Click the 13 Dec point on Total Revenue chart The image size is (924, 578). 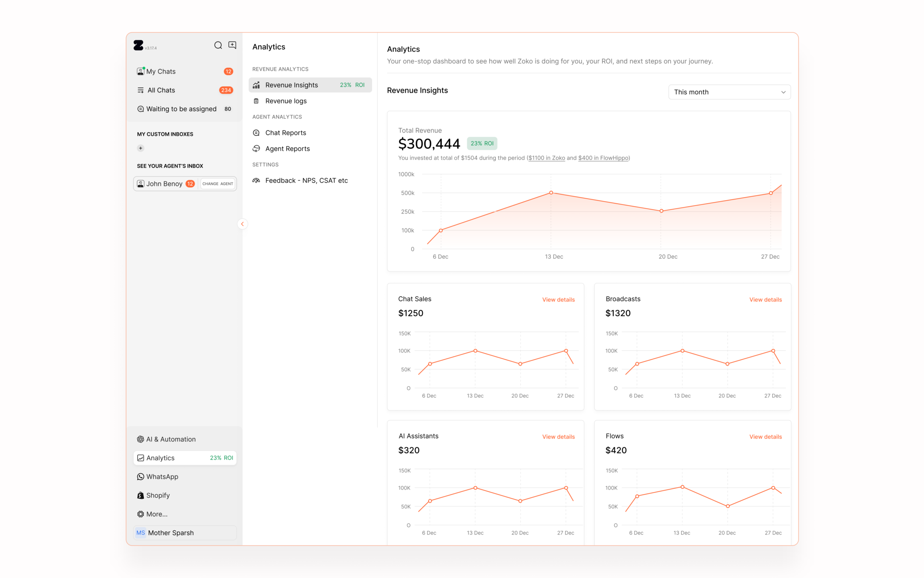[x=551, y=193]
